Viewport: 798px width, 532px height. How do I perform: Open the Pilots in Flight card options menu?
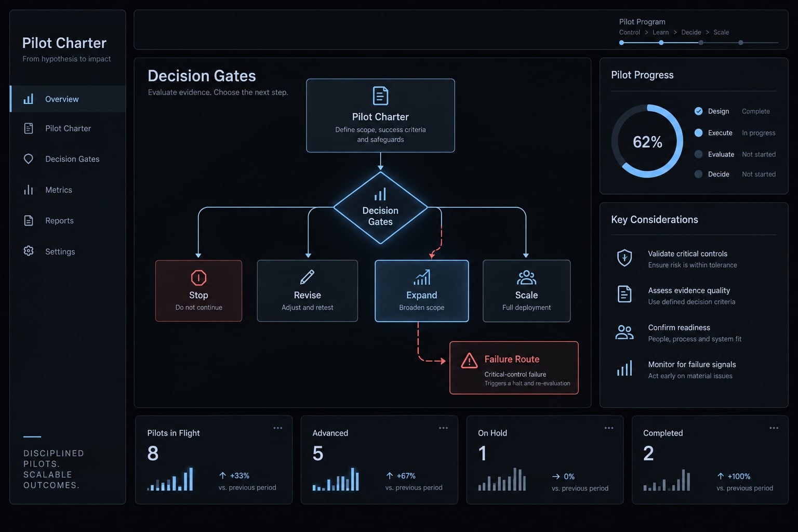(x=278, y=428)
